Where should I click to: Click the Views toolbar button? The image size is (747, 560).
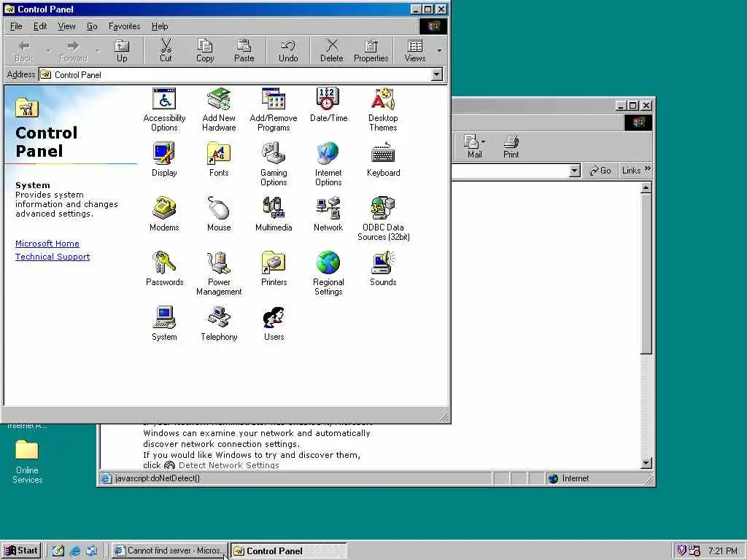pyautogui.click(x=414, y=51)
